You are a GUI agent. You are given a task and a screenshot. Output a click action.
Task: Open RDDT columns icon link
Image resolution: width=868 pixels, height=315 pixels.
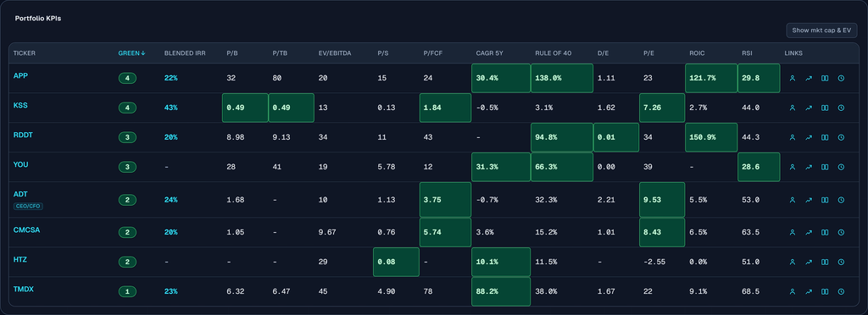coord(825,137)
